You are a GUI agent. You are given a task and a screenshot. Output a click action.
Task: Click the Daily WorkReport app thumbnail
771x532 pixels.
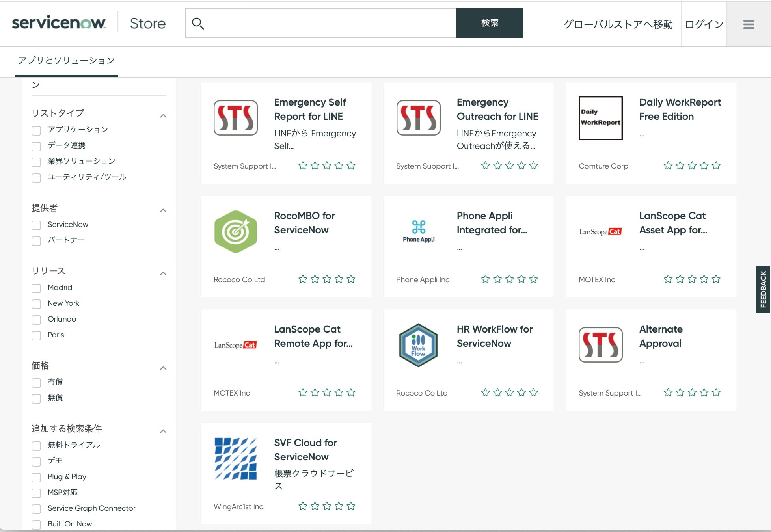click(600, 118)
